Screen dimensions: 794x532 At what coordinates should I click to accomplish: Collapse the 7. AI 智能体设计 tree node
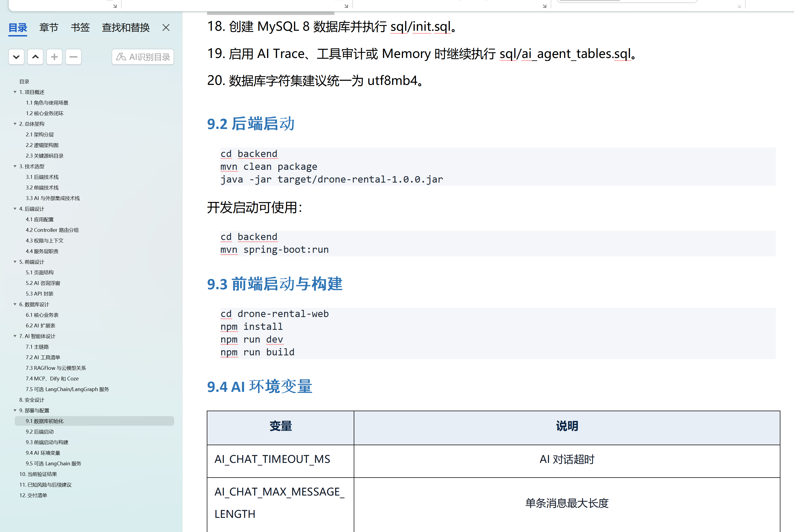(15, 336)
